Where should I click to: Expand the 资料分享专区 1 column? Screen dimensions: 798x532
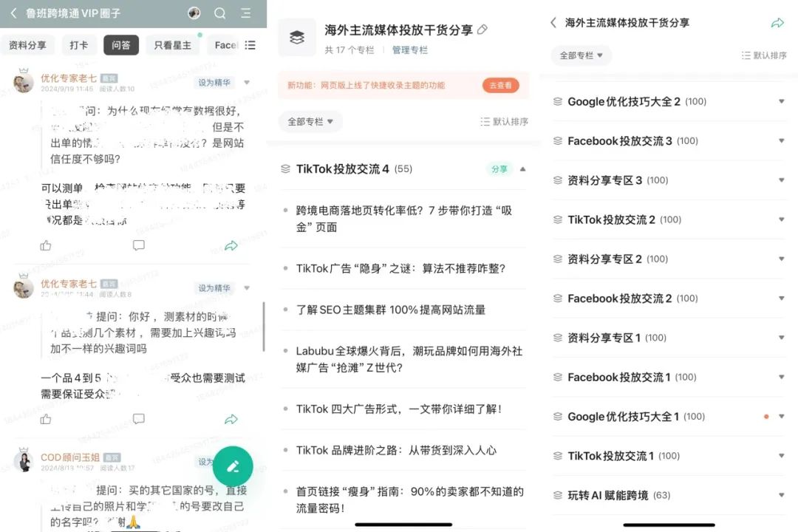tap(781, 338)
